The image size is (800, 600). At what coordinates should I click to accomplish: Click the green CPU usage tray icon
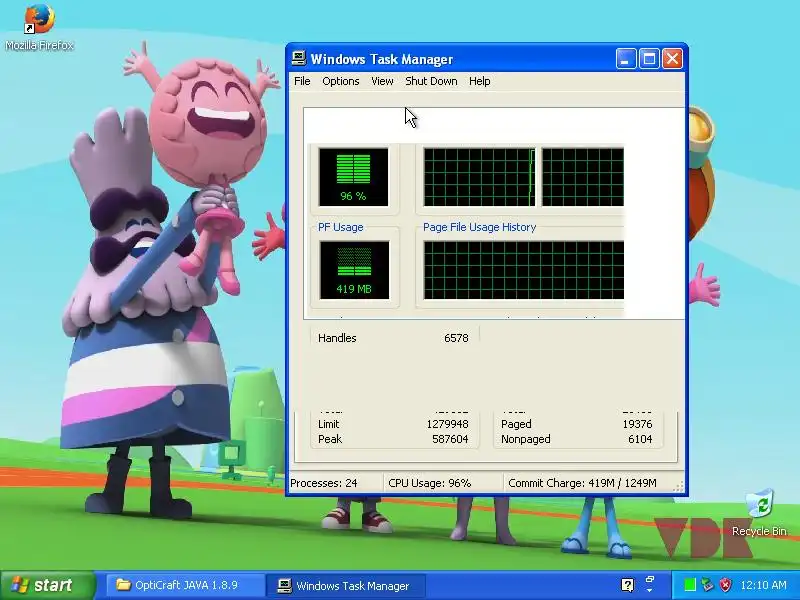[690, 585]
